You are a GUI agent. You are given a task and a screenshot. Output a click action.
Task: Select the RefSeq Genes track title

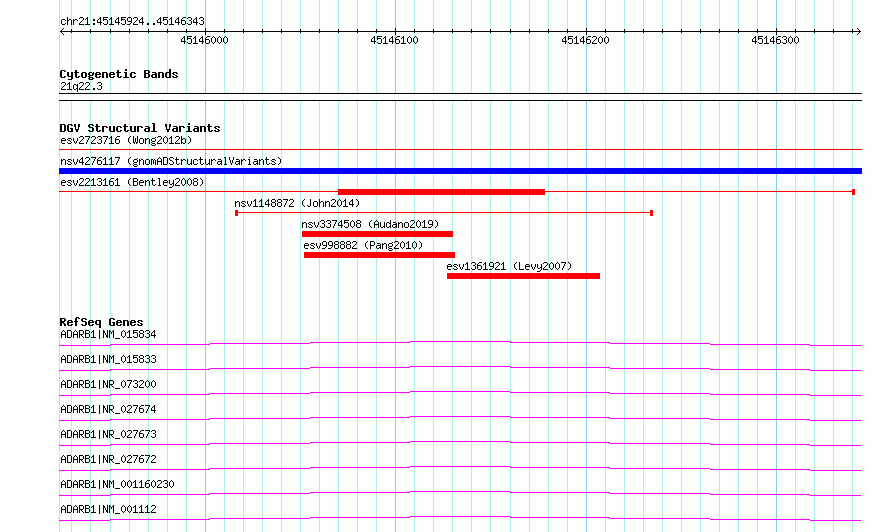pyautogui.click(x=101, y=322)
